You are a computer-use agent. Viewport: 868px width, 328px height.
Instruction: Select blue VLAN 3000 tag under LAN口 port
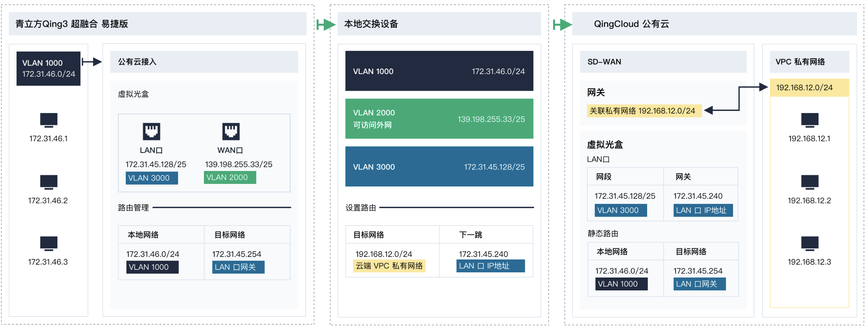click(152, 178)
